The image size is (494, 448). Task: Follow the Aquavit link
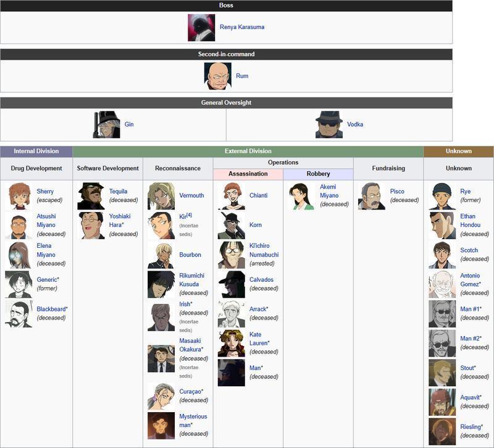[470, 397]
